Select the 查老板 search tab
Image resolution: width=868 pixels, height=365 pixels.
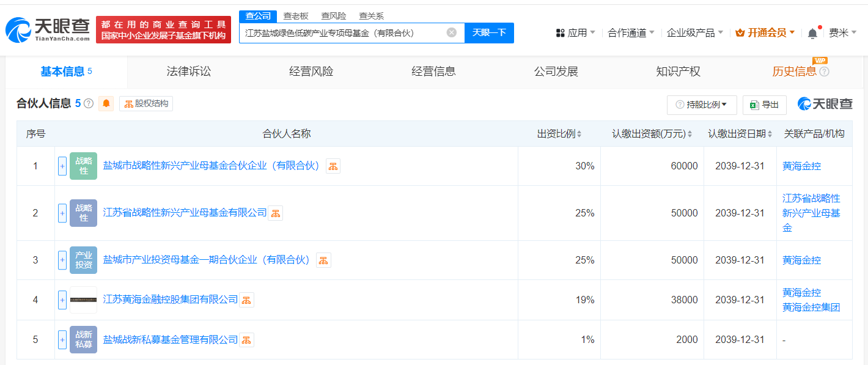(x=296, y=17)
